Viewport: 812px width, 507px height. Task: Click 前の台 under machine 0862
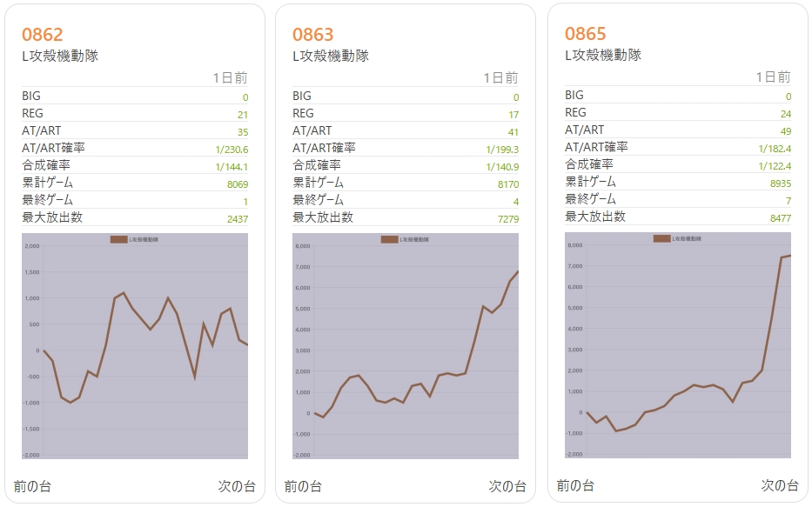click(32, 486)
